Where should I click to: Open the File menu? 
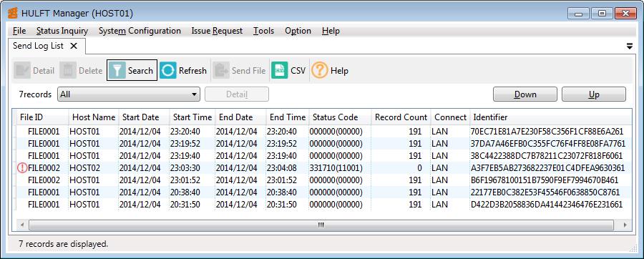(x=19, y=31)
